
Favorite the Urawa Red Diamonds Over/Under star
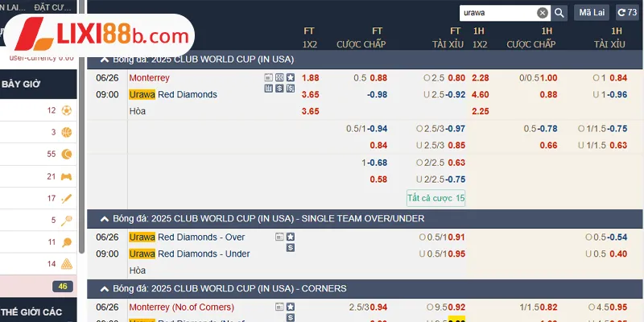pos(291,237)
